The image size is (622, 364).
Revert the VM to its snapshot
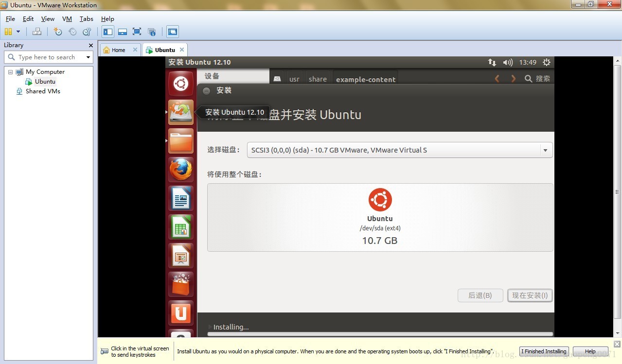pyautogui.click(x=72, y=32)
